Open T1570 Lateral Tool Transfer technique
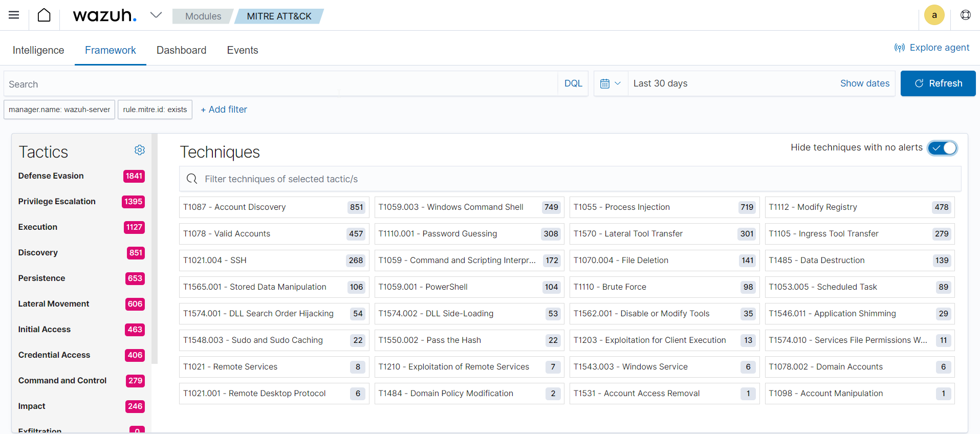The image size is (980, 434). 664,234
